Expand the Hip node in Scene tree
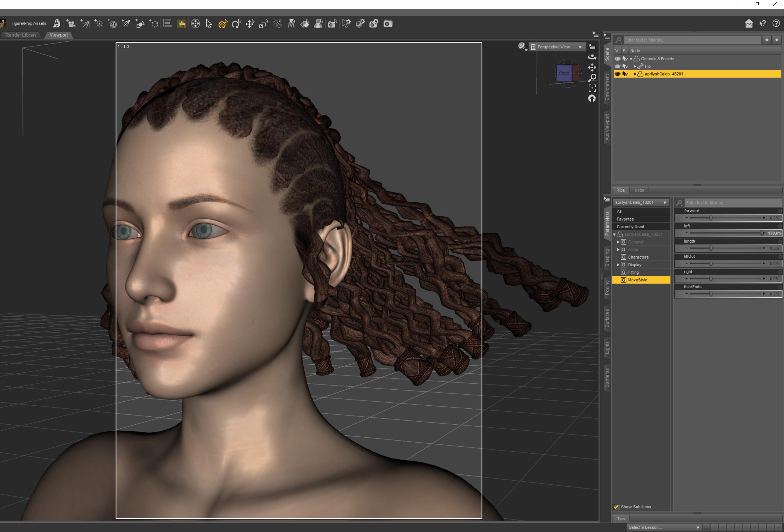 635,66
